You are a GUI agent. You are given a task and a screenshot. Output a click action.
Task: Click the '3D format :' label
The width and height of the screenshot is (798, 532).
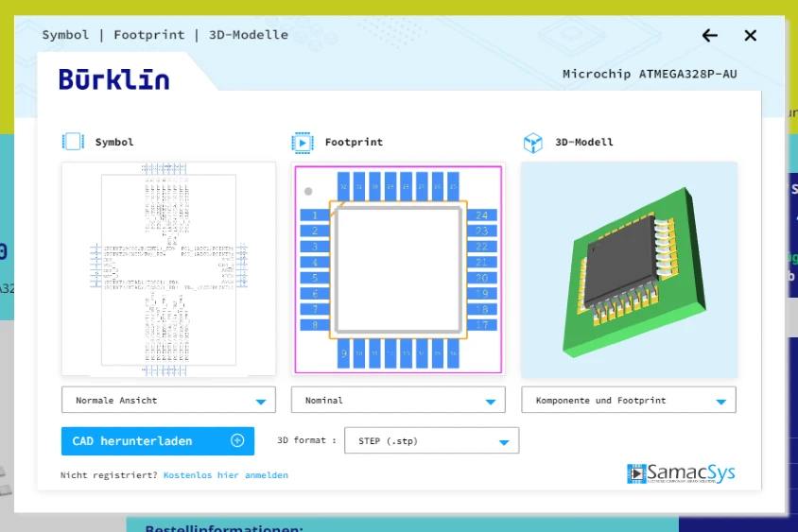click(306, 440)
